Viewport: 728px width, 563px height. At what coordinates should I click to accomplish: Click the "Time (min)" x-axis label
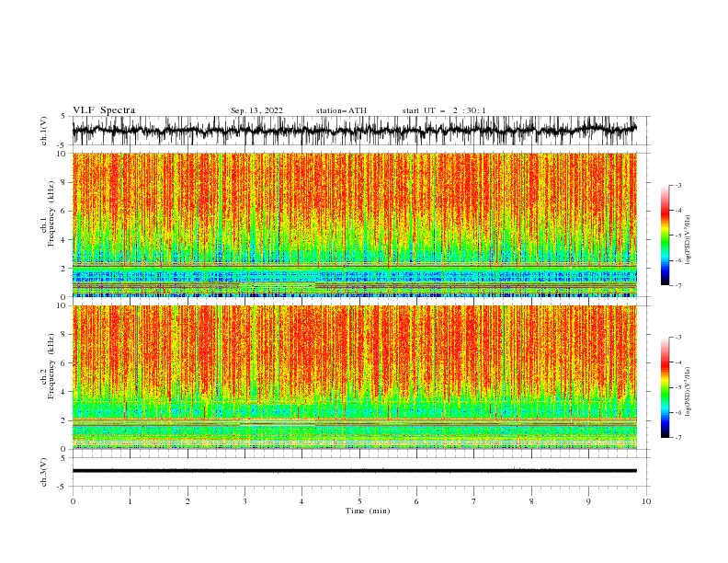tap(368, 511)
